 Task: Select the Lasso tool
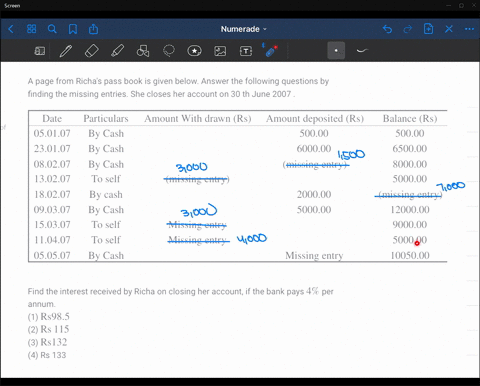point(169,51)
